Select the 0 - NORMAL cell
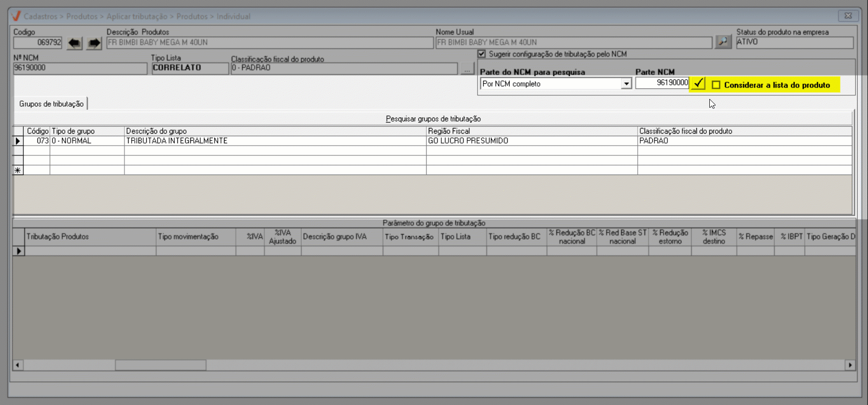This screenshot has width=868, height=405. point(87,141)
